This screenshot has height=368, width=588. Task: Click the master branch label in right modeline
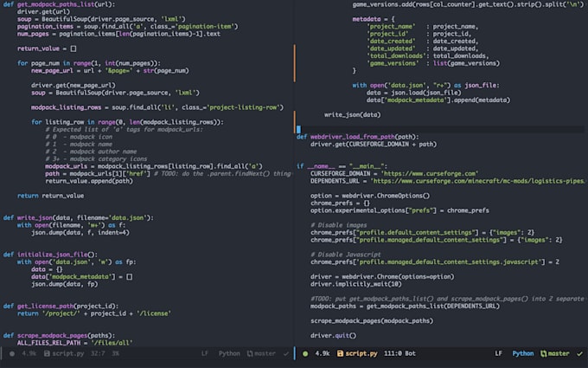click(559, 353)
